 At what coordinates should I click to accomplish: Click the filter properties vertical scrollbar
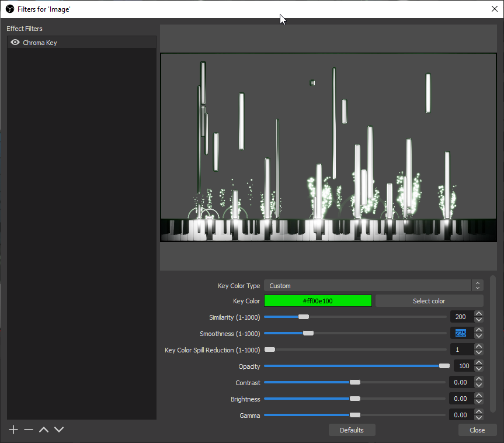pyautogui.click(x=493, y=344)
